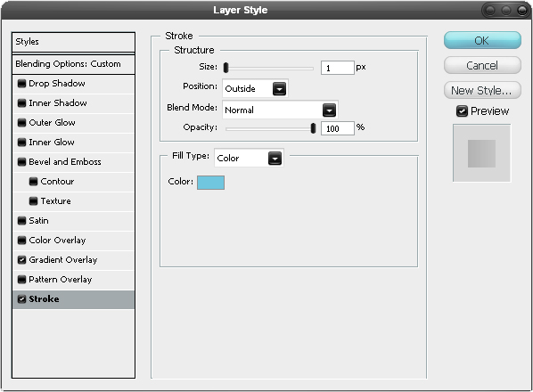Viewport: 533px width, 392px height.
Task: Select Blending Options: Custom entry
Action: pyautogui.click(x=73, y=64)
